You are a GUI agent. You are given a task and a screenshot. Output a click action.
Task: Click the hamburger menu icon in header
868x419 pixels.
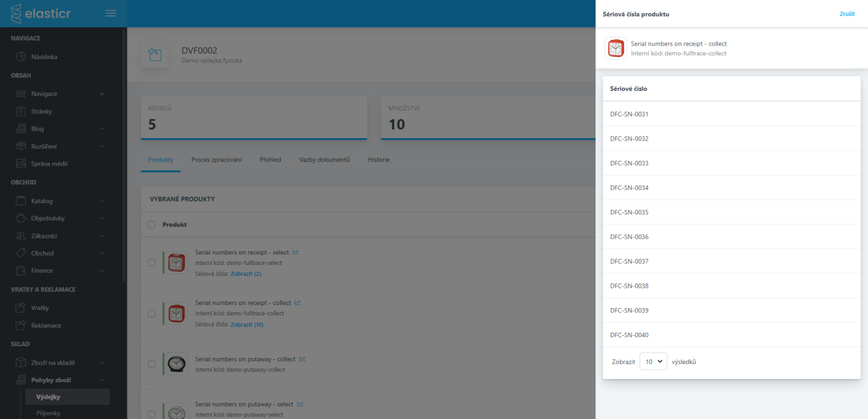[x=111, y=13]
